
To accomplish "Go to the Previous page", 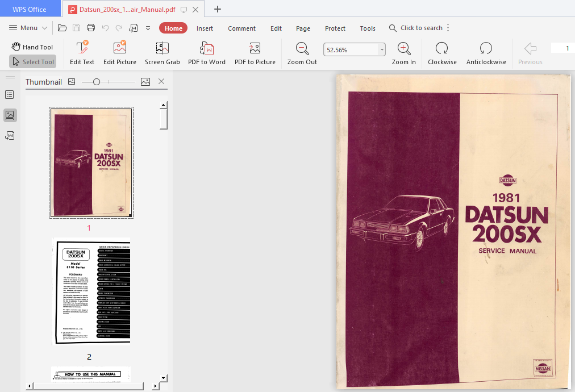I will [x=530, y=53].
